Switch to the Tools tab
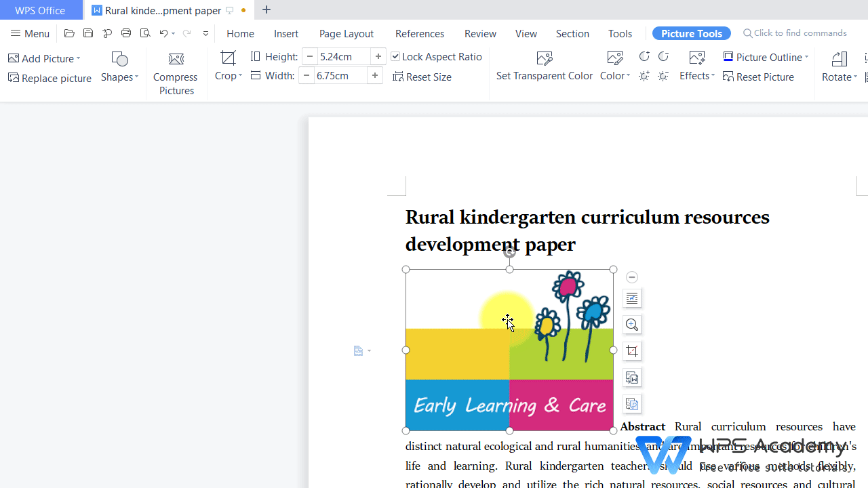The width and height of the screenshot is (868, 488). point(620,33)
